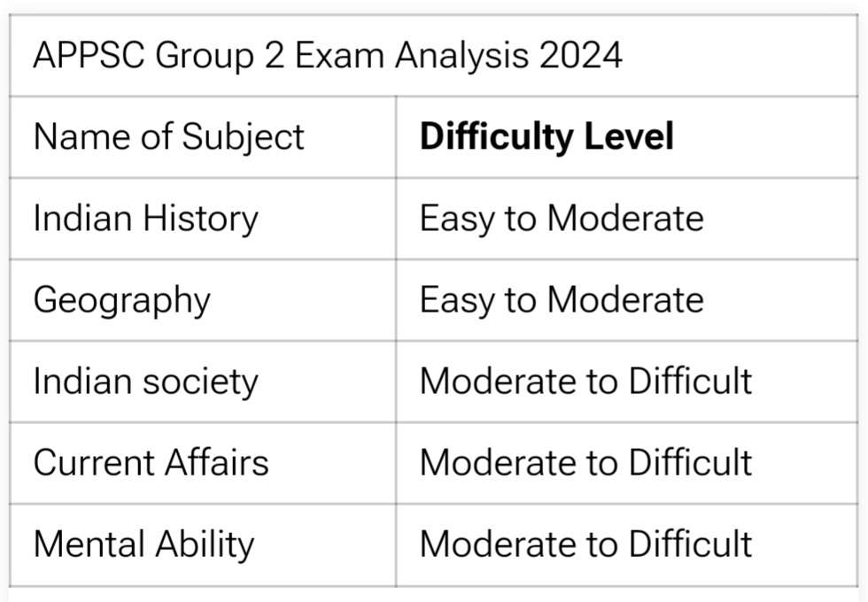Select the Indian society cell

click(145, 382)
